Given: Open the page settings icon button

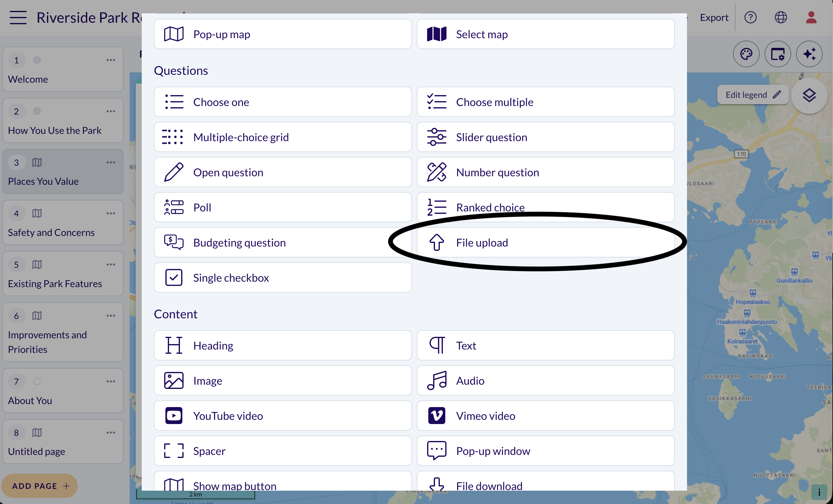Looking at the screenshot, I should tap(778, 54).
